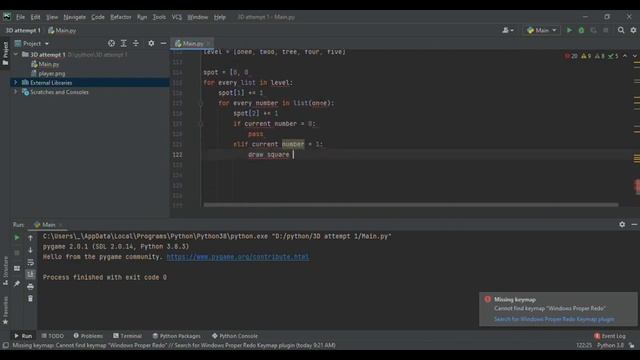
Task: Click the editor horizontal scrollbar
Action: 411,205
